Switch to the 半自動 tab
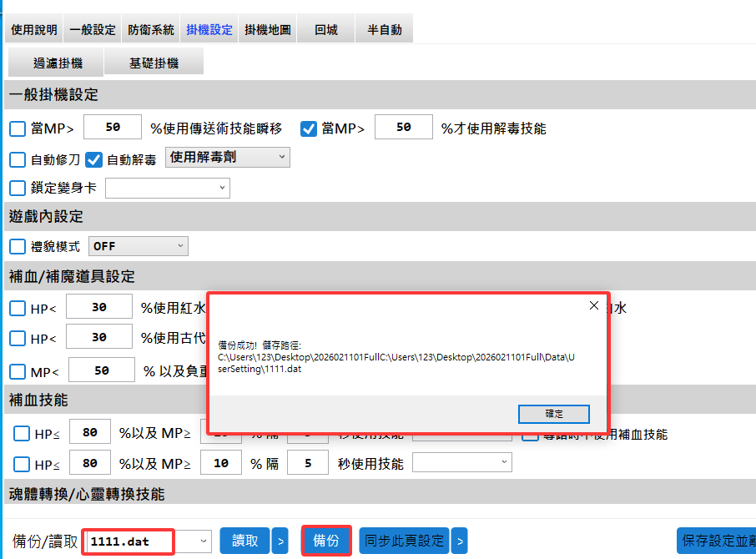The image size is (756, 559). pyautogui.click(x=384, y=29)
